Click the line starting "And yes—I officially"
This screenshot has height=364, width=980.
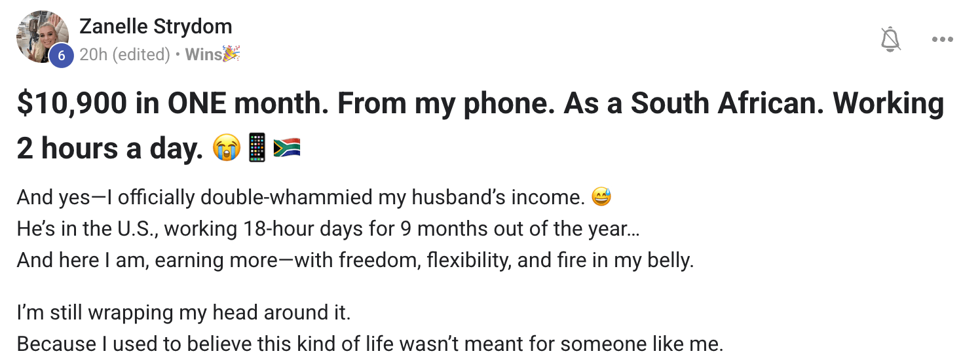pyautogui.click(x=300, y=197)
